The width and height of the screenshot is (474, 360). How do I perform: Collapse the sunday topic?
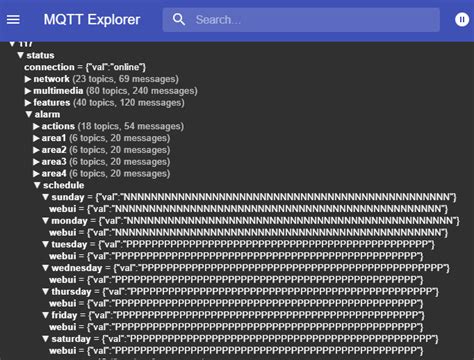(46, 197)
